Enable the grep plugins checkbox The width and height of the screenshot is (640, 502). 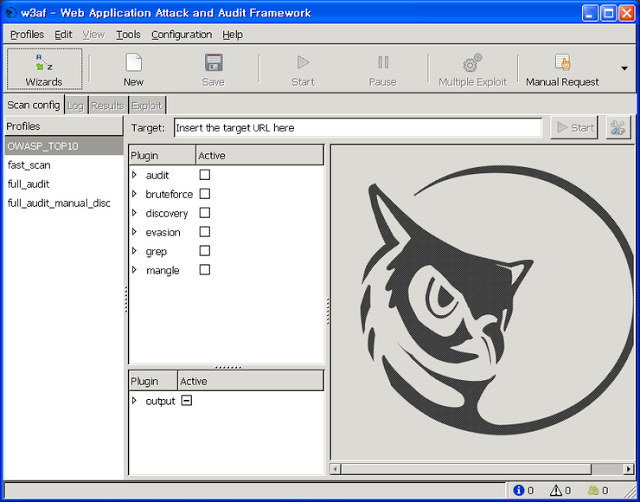click(x=204, y=251)
